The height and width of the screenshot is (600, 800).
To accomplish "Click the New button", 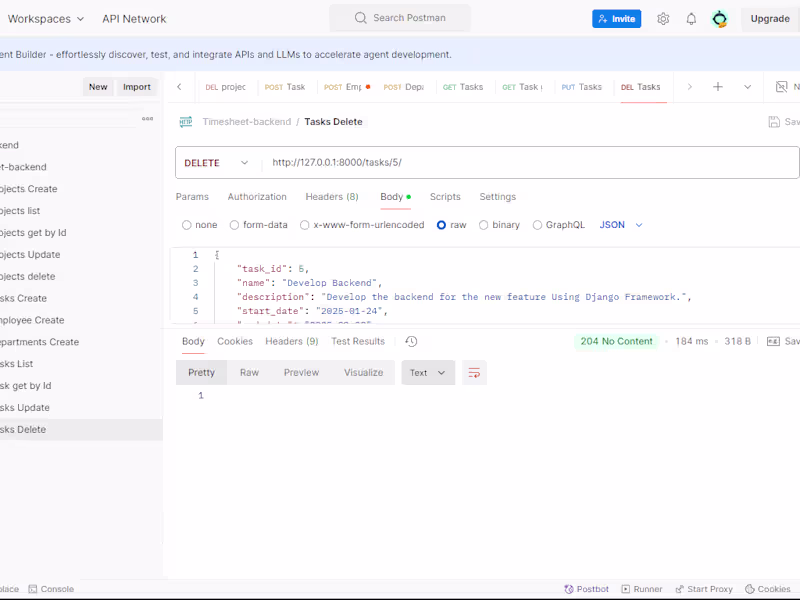I will tap(98, 87).
